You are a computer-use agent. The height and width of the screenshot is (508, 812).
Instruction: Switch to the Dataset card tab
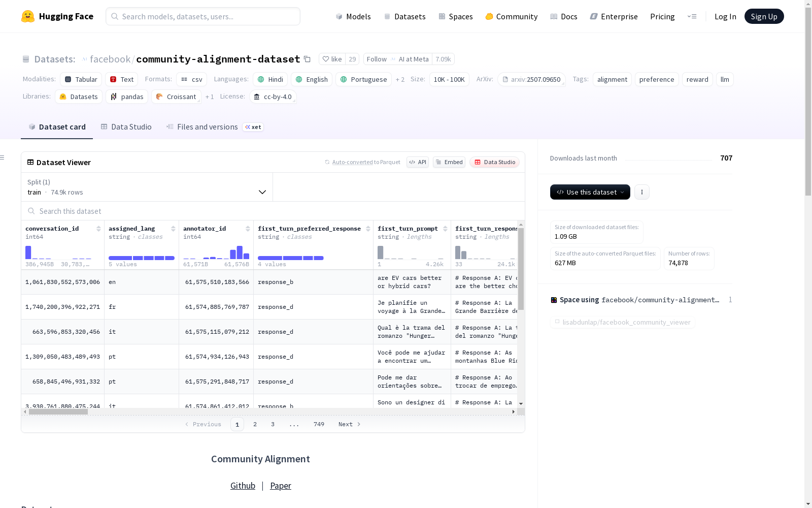click(57, 127)
